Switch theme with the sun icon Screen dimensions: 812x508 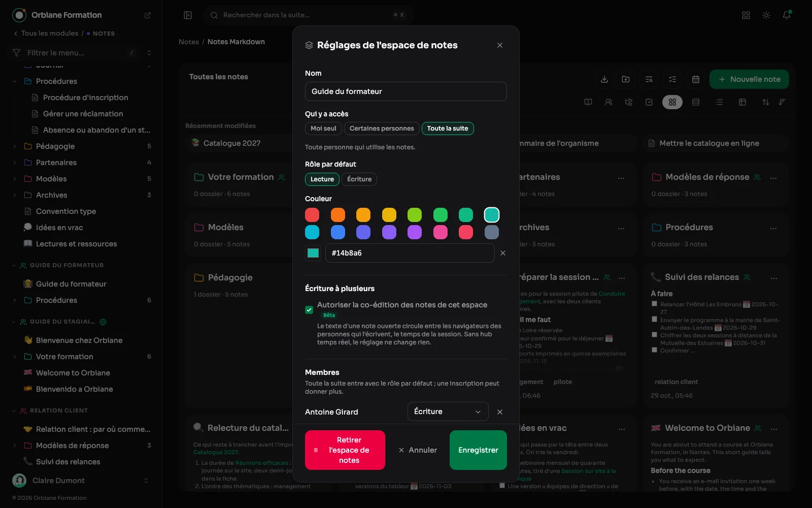766,15
